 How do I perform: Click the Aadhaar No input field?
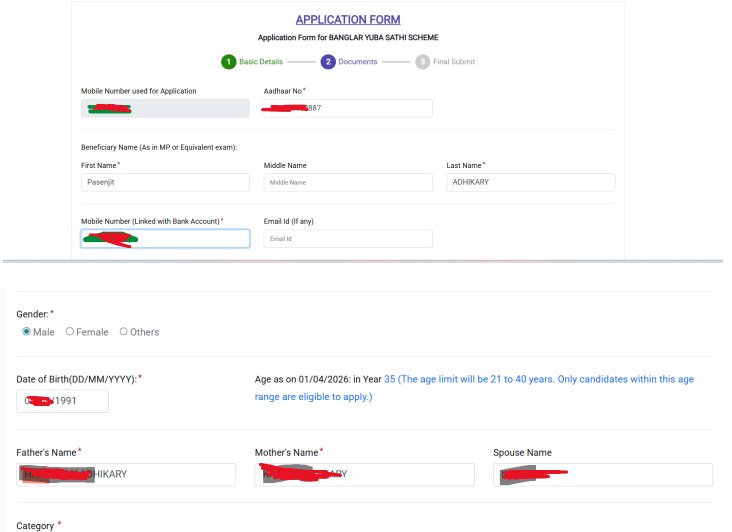pos(348,108)
